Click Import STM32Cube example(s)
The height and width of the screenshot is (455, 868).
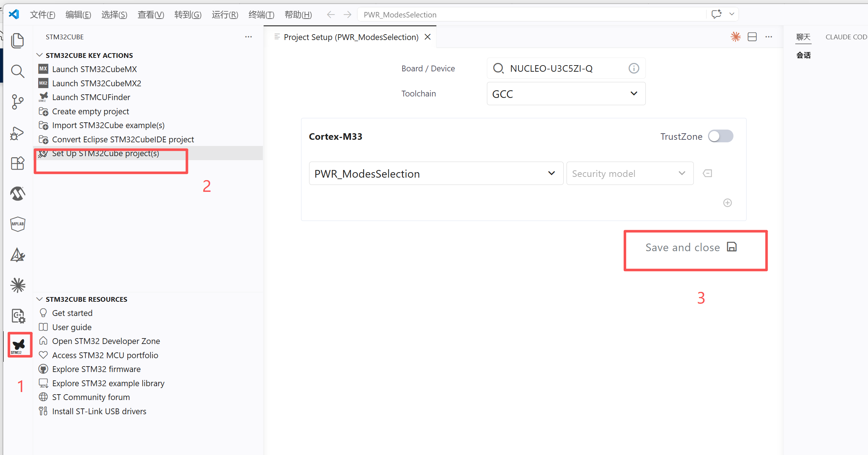[x=108, y=125]
